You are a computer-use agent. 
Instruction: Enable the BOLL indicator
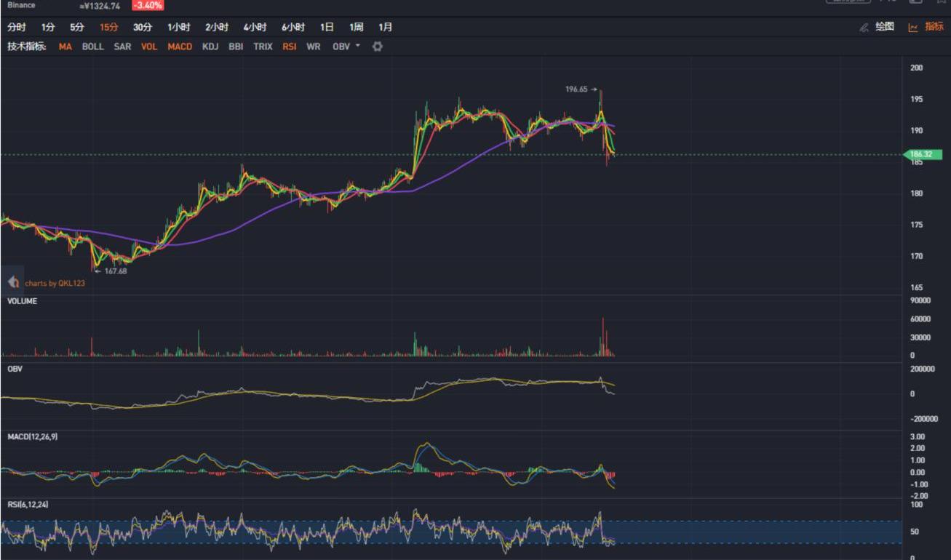pyautogui.click(x=92, y=47)
